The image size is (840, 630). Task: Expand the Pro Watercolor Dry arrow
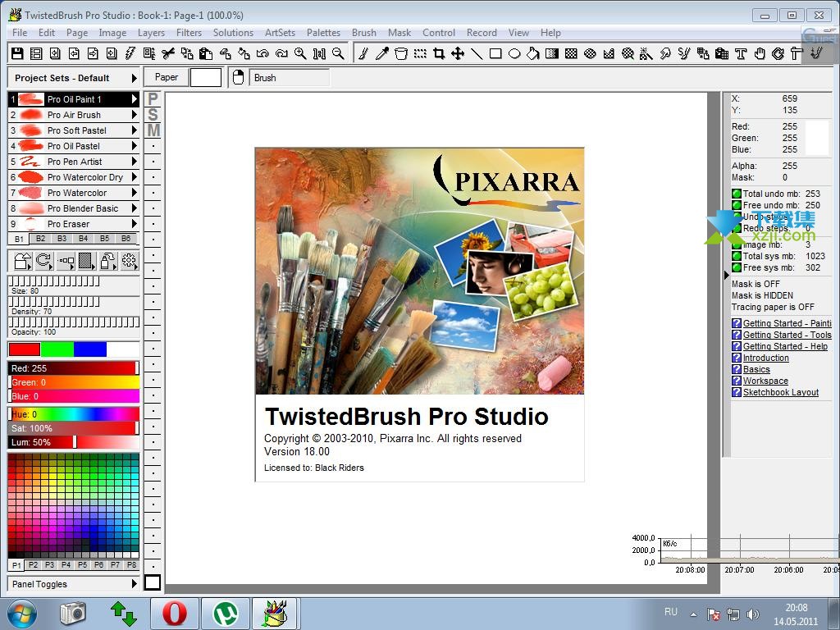[135, 177]
